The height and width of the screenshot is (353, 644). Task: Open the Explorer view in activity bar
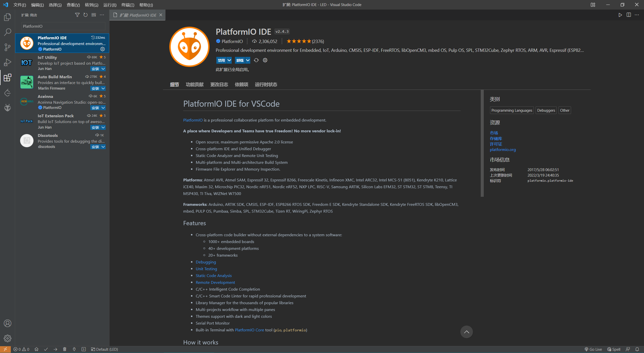[x=8, y=17]
